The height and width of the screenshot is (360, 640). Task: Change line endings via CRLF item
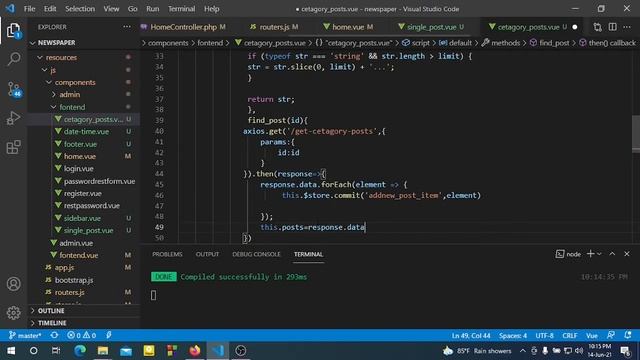pos(570,336)
